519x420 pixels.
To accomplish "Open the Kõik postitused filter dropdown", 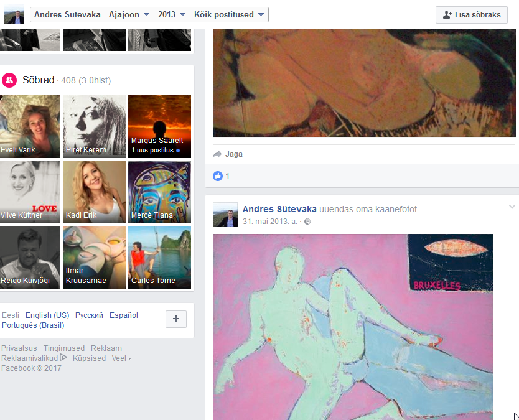I will click(229, 14).
